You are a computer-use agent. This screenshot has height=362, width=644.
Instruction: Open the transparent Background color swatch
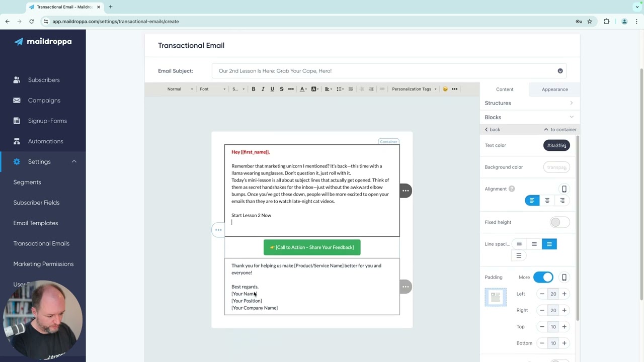point(556,167)
